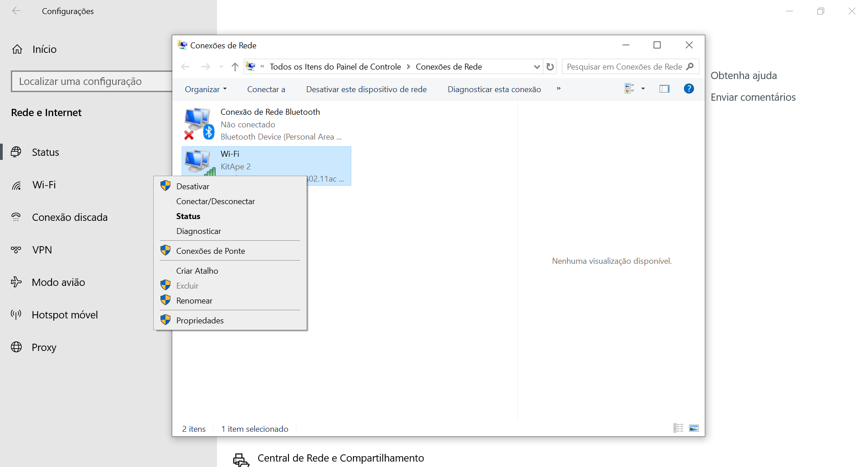Screen dimensions: 868x467
Task: Navigate back in Conexões de Rede
Action: tap(185, 67)
